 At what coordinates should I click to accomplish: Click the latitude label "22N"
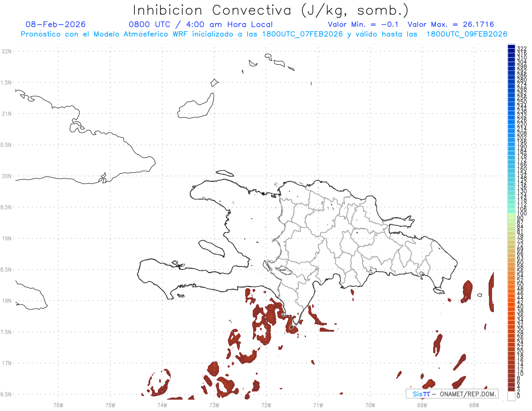pos(7,51)
